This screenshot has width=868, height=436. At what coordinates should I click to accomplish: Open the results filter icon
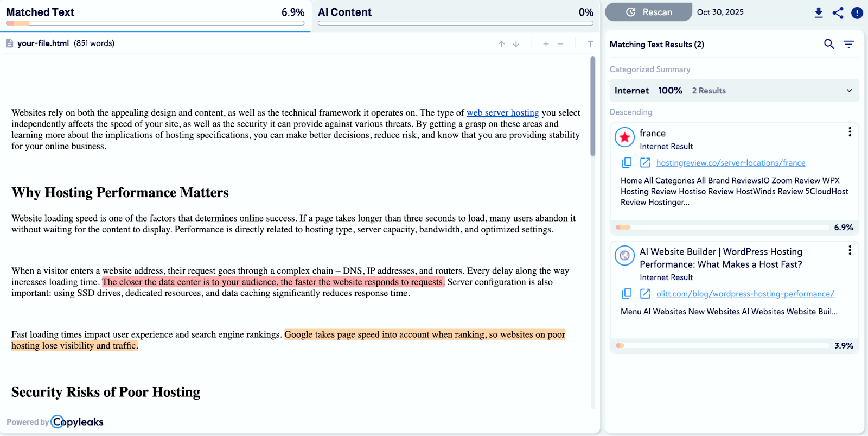[848, 44]
